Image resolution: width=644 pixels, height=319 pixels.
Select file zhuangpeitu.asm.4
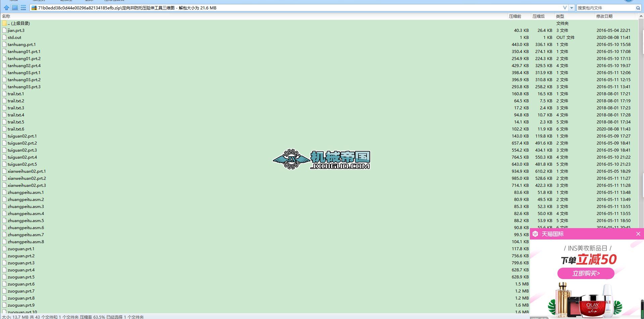click(26, 213)
